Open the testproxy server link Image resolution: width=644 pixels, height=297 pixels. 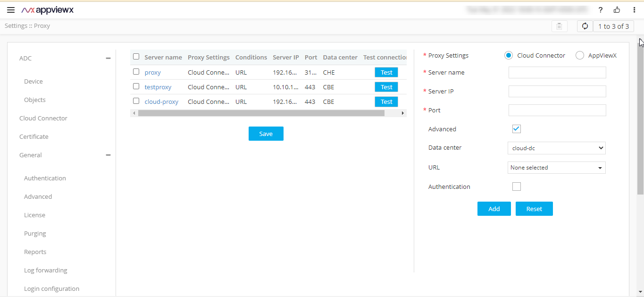coord(158,87)
